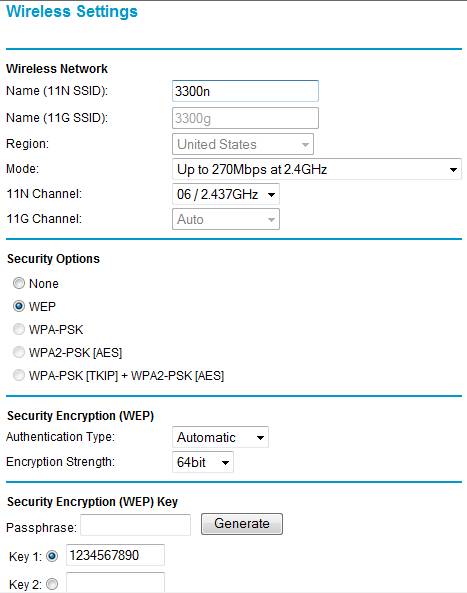This screenshot has width=467, height=593.
Task: Expand the Authentication Type dropdown
Action: tap(220, 437)
